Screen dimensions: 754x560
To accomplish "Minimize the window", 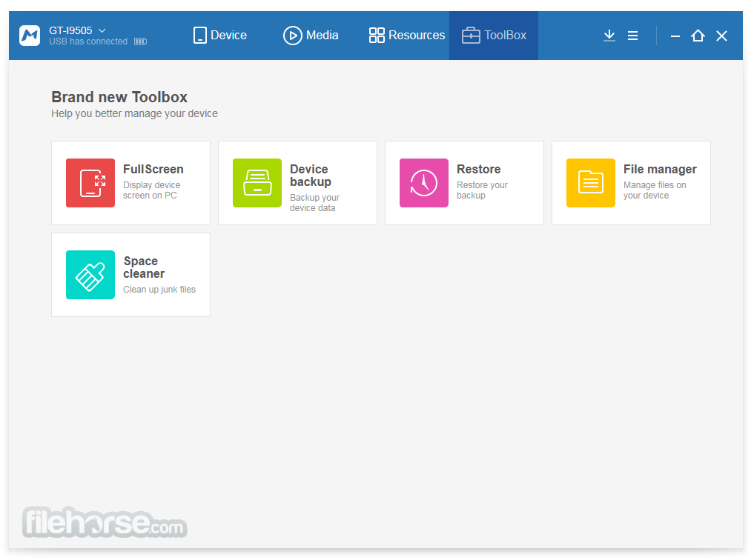I will 675,36.
